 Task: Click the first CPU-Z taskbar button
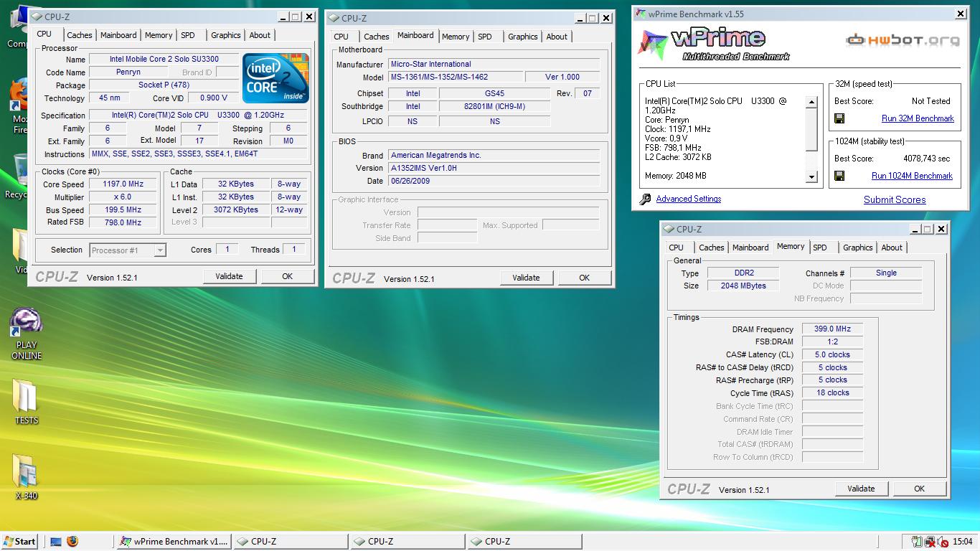point(291,542)
